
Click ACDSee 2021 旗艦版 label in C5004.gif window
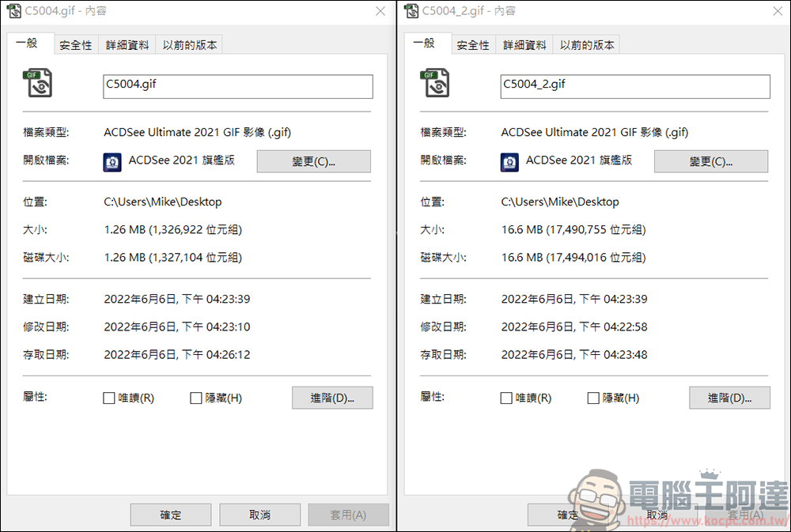tap(182, 160)
